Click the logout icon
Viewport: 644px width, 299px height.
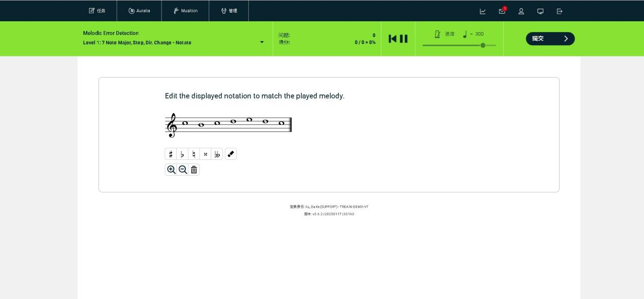[x=560, y=11]
